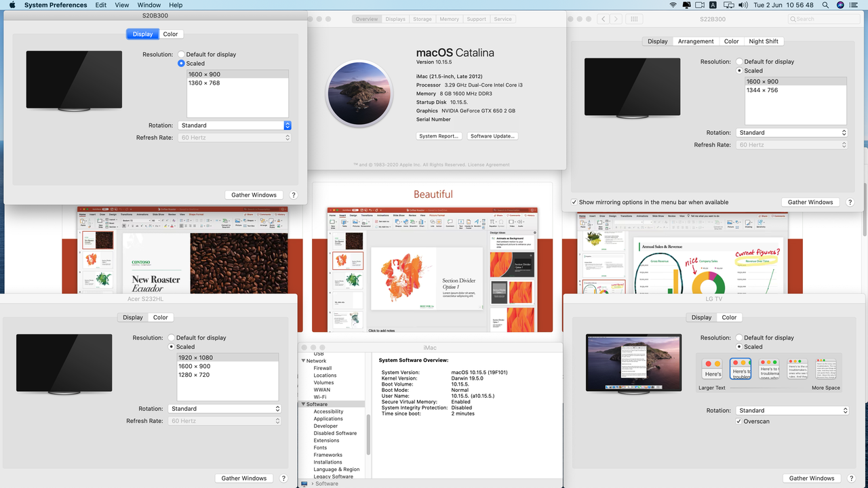Open the Apple menu
Viewport: 868px width, 488px height.
pyautogui.click(x=12, y=5)
